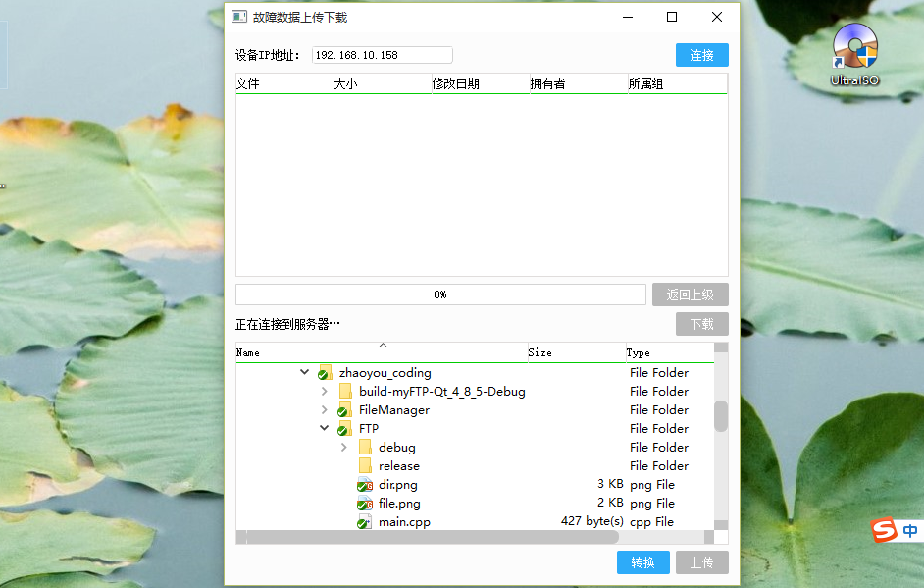Select the zhaoyou_coding folder icon
The width and height of the screenshot is (924, 588).
(325, 373)
